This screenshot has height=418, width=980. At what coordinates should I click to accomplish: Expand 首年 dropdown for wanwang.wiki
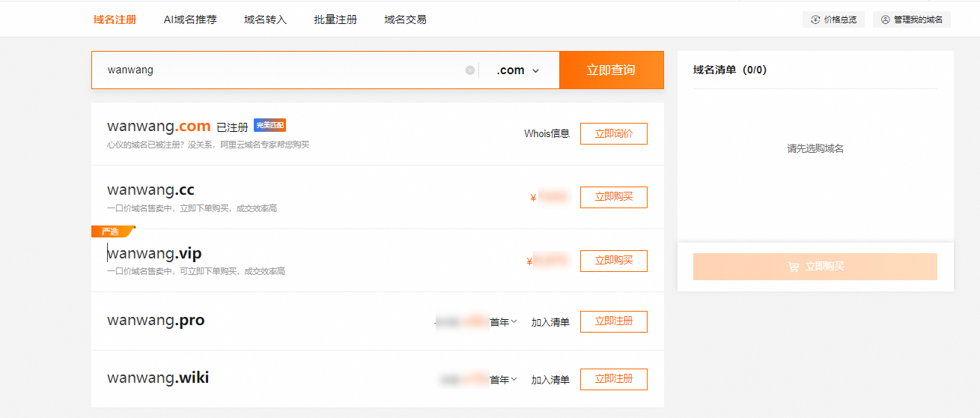pos(504,380)
